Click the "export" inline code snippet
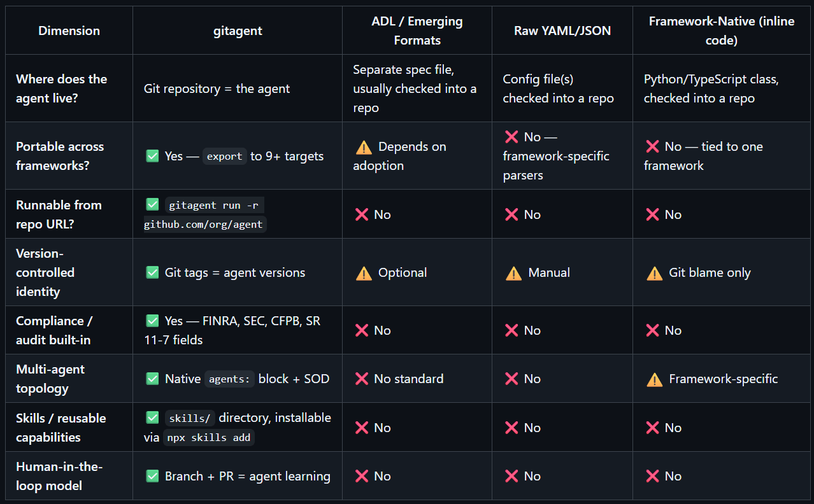The height and width of the screenshot is (504, 814). (x=224, y=157)
